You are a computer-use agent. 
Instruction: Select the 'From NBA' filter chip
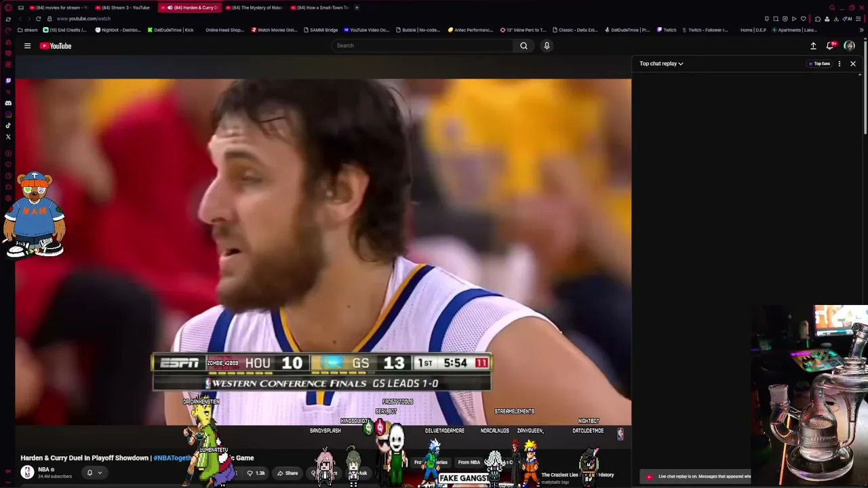click(x=469, y=462)
